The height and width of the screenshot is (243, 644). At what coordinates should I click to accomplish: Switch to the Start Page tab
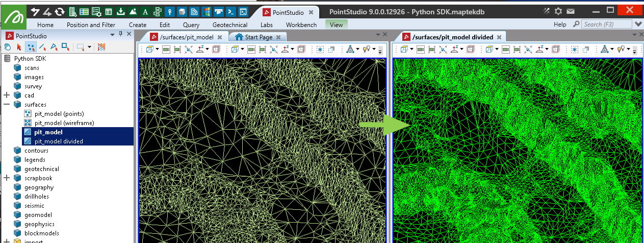[257, 37]
